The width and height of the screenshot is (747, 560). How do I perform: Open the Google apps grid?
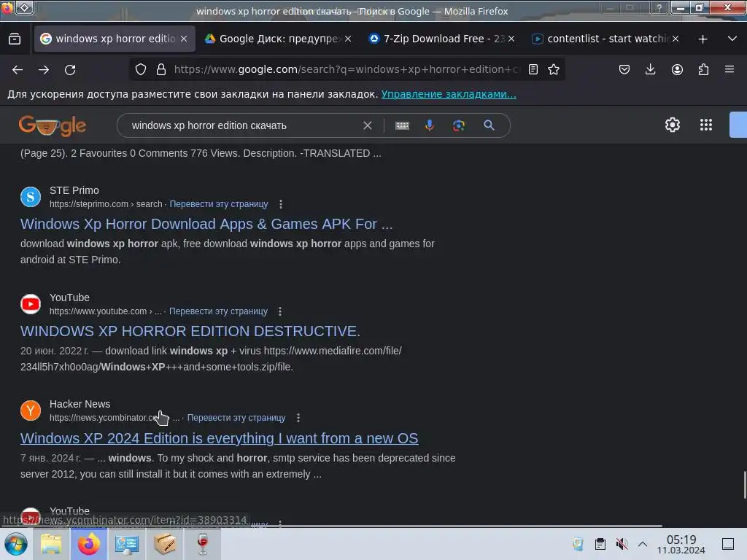tap(706, 125)
